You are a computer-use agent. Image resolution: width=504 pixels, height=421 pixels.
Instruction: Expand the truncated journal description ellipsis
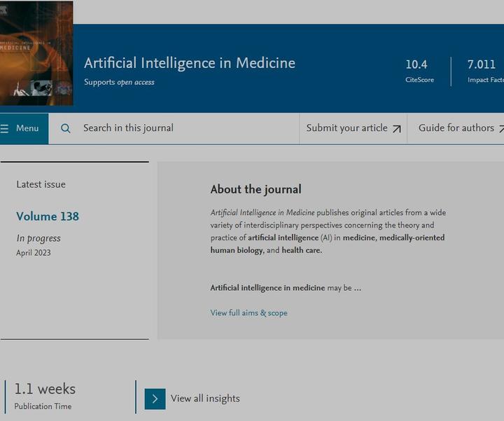[357, 288]
